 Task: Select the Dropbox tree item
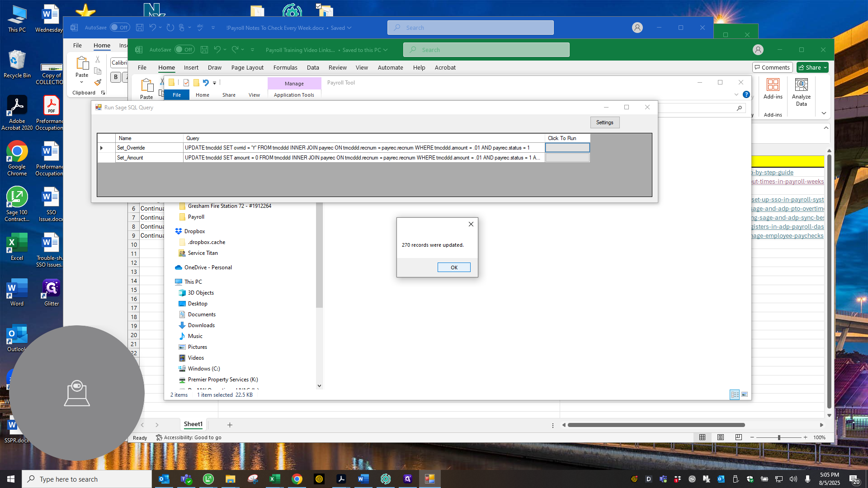194,231
